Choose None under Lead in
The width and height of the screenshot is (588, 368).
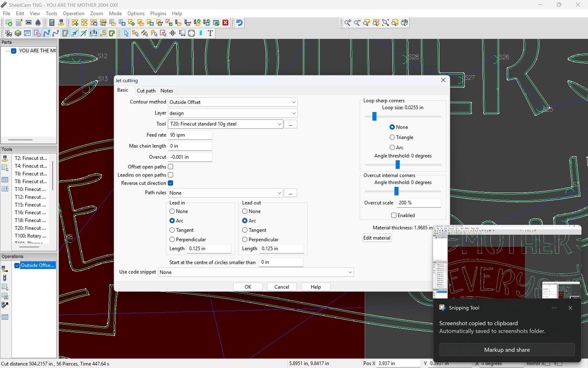172,211
